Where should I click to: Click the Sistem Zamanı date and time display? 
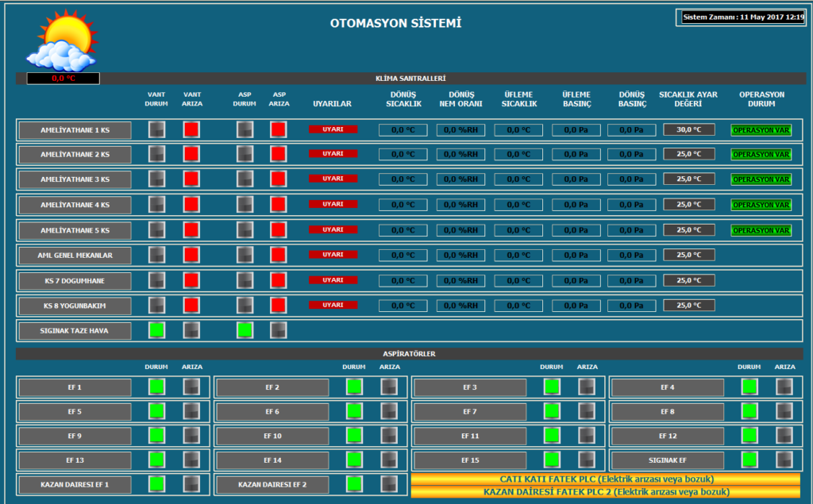pyautogui.click(x=742, y=17)
